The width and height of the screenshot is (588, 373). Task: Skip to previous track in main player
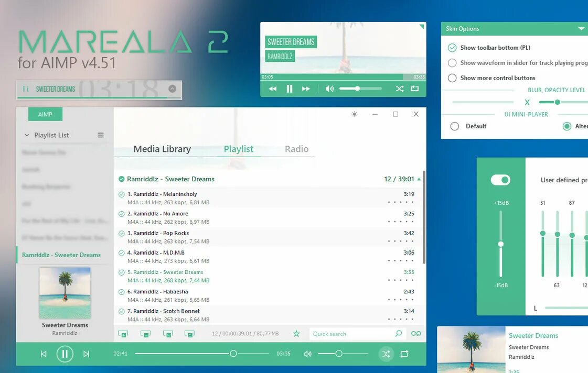click(44, 354)
